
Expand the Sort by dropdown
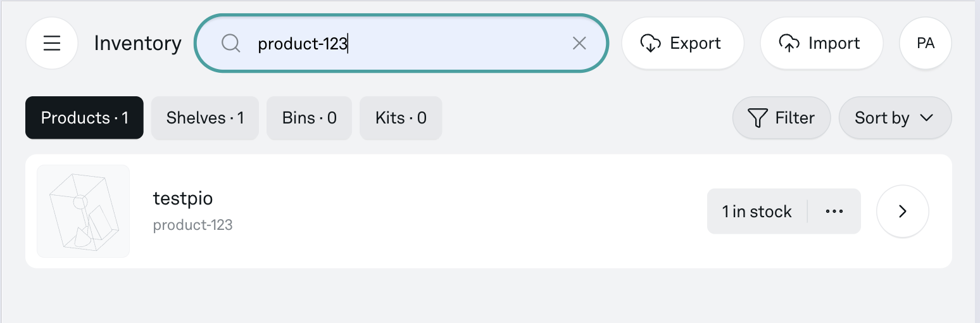[894, 118]
